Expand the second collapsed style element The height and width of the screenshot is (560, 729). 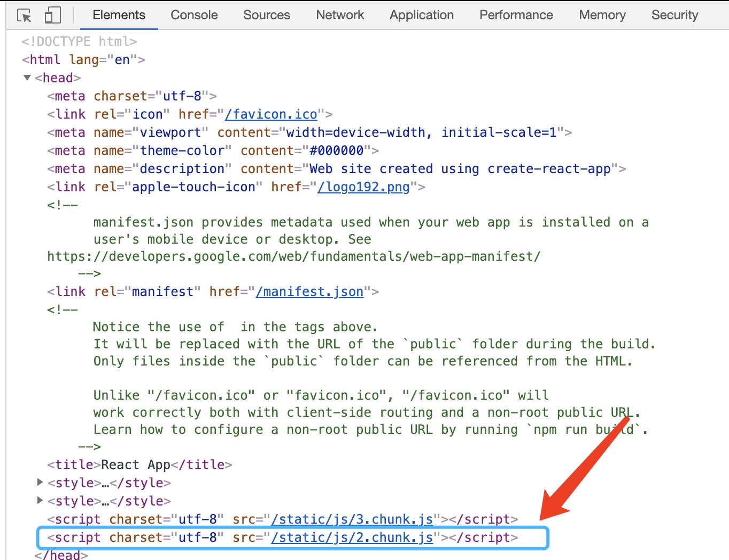tap(40, 500)
